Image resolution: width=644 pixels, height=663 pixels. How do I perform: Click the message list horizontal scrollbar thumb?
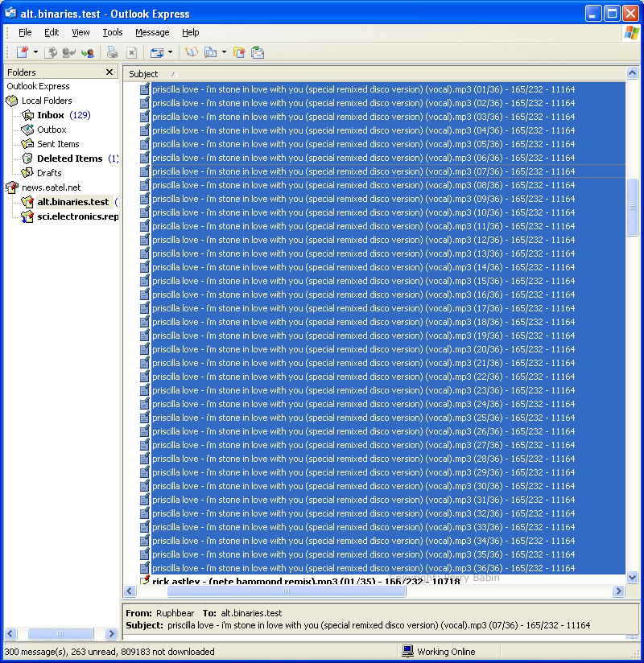287,591
